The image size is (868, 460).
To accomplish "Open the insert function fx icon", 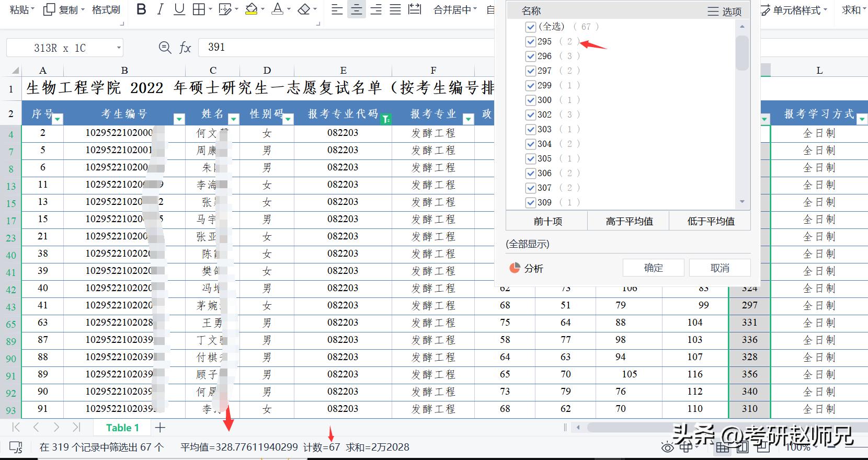I will (x=185, y=48).
